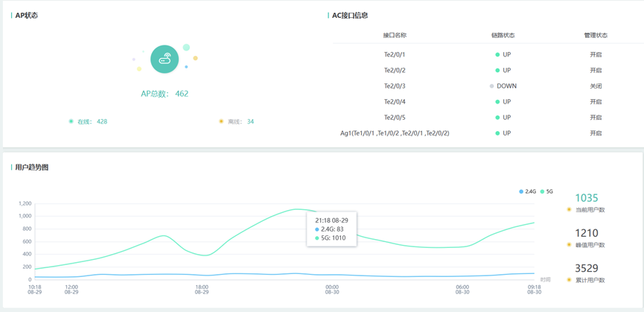Click the teal AP router icon

[x=165, y=59]
